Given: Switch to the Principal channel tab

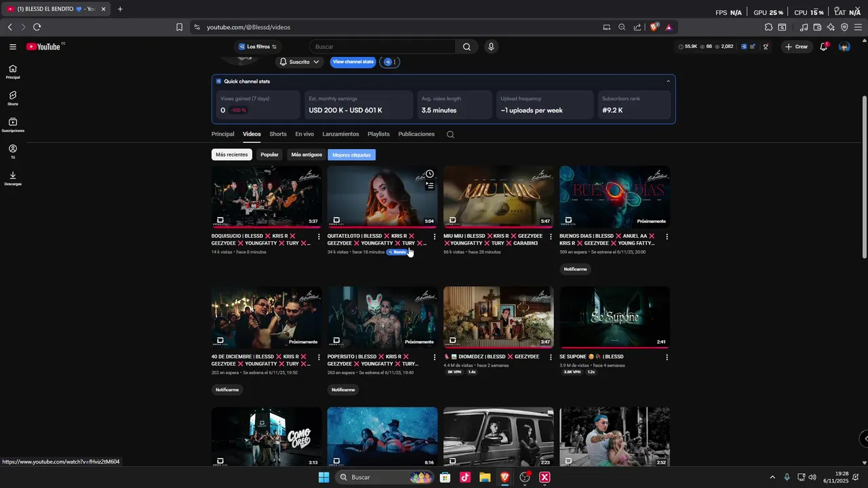Looking at the screenshot, I should point(222,134).
